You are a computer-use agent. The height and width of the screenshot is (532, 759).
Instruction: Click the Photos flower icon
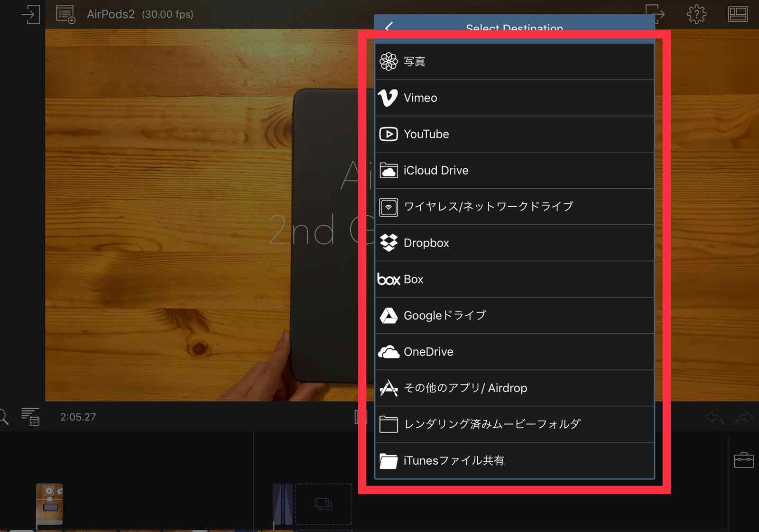pyautogui.click(x=389, y=62)
